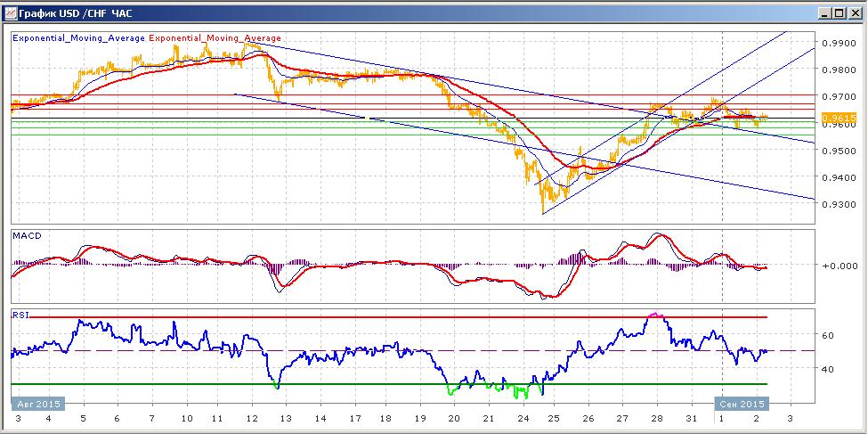Click date 24 on the time axis
Viewport: 868px width, 434px height.
tap(522, 419)
